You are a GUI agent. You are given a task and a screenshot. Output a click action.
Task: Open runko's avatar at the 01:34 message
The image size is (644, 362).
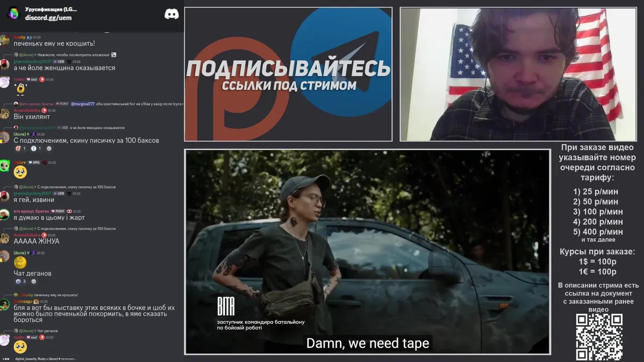pyautogui.click(x=5, y=82)
